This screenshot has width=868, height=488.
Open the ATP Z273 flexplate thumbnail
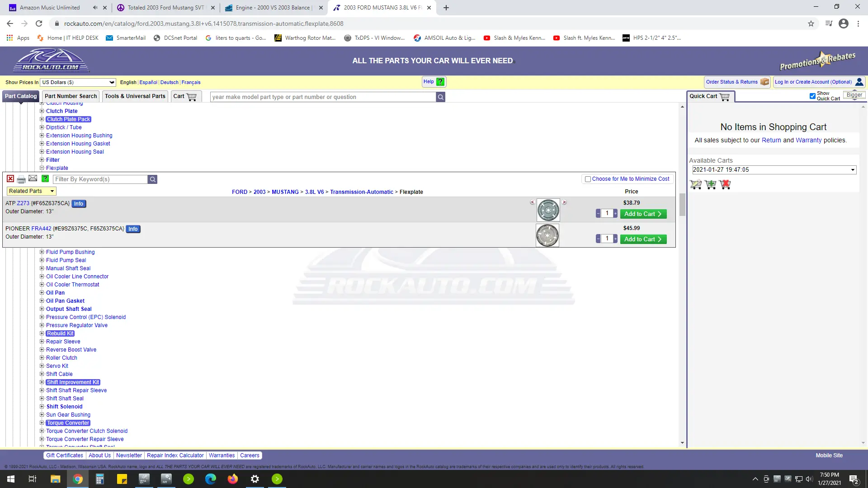tap(548, 210)
